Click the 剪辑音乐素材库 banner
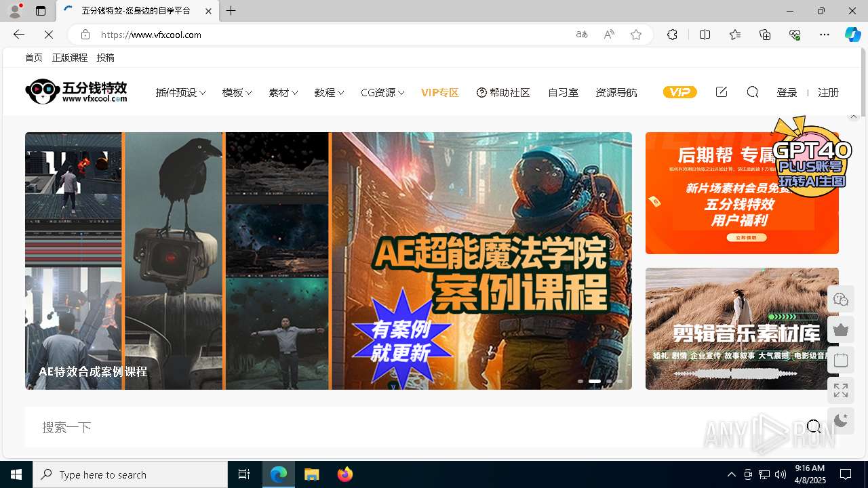Image resolution: width=868 pixels, height=488 pixels. click(x=742, y=329)
